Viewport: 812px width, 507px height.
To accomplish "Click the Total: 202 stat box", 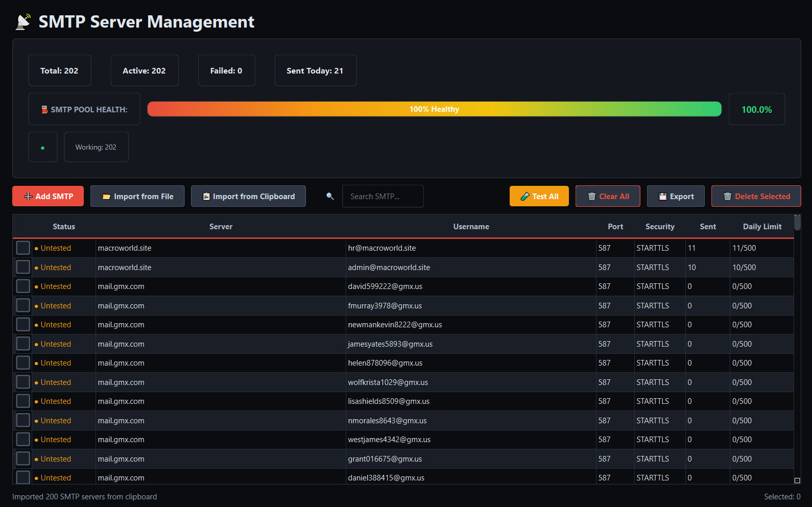I will (60, 70).
